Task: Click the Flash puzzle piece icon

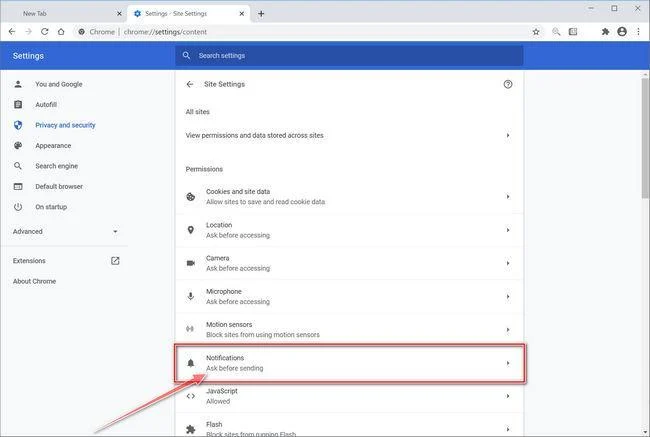Action: pyautogui.click(x=191, y=430)
